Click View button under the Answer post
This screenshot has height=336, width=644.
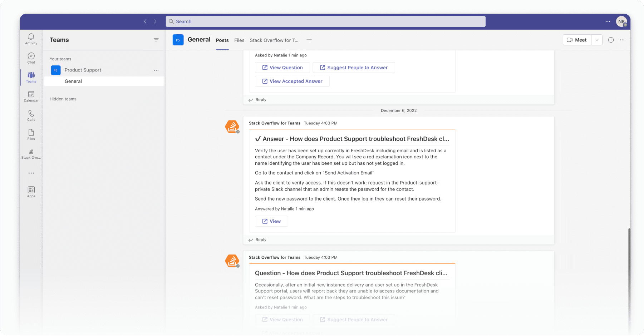tap(271, 221)
